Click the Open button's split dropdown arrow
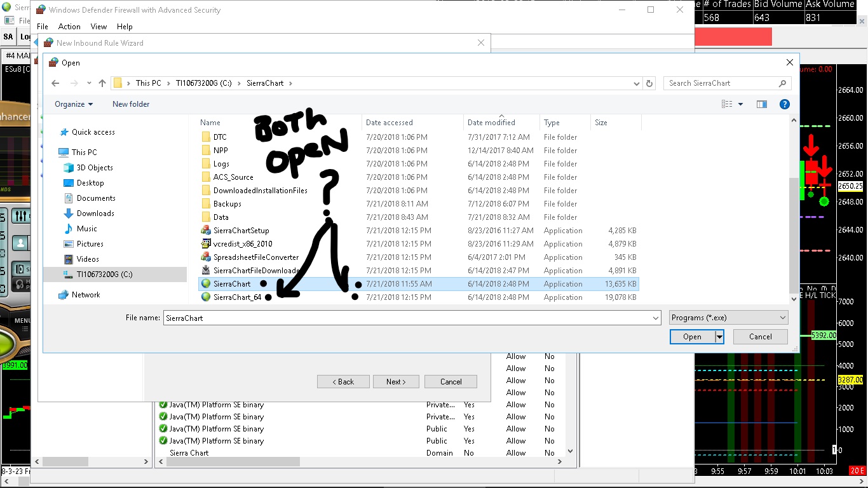The image size is (868, 488). (719, 337)
